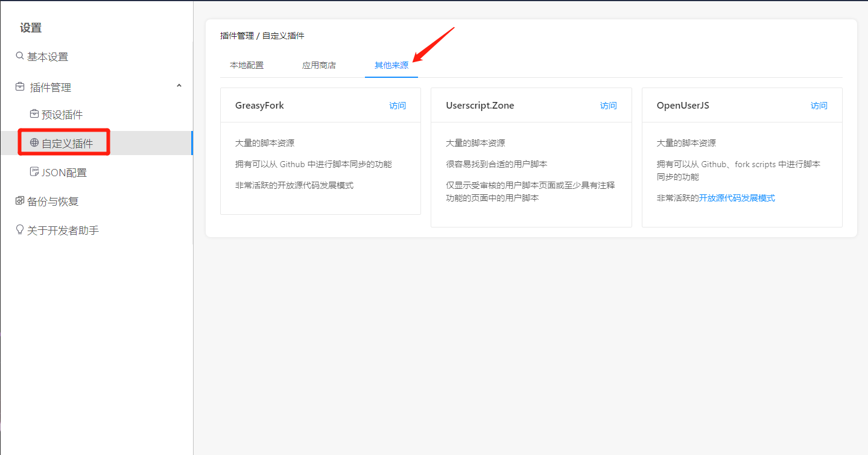This screenshot has height=455, width=868.
Task: Collapse the 插件管理 menu chevron
Action: pos(179,86)
